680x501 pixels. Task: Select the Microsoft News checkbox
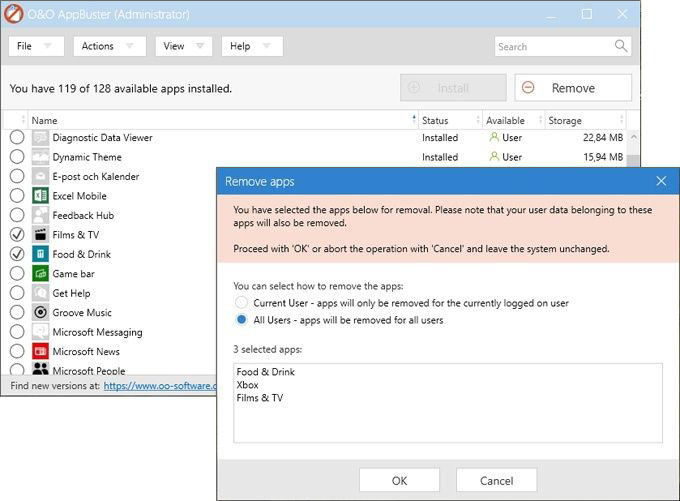(17, 351)
